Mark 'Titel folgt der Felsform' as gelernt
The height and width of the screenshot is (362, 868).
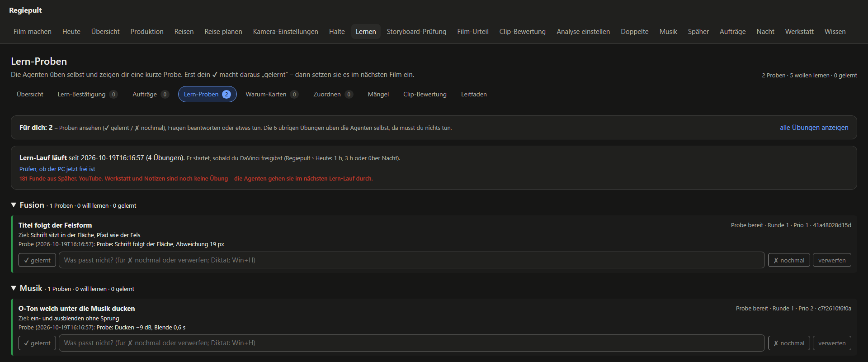(37, 260)
